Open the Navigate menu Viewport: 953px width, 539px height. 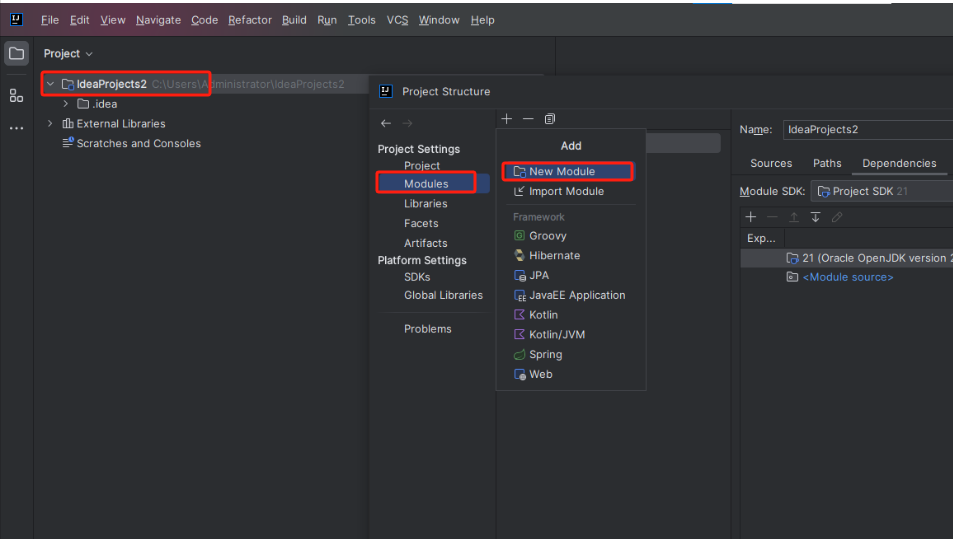coord(159,20)
